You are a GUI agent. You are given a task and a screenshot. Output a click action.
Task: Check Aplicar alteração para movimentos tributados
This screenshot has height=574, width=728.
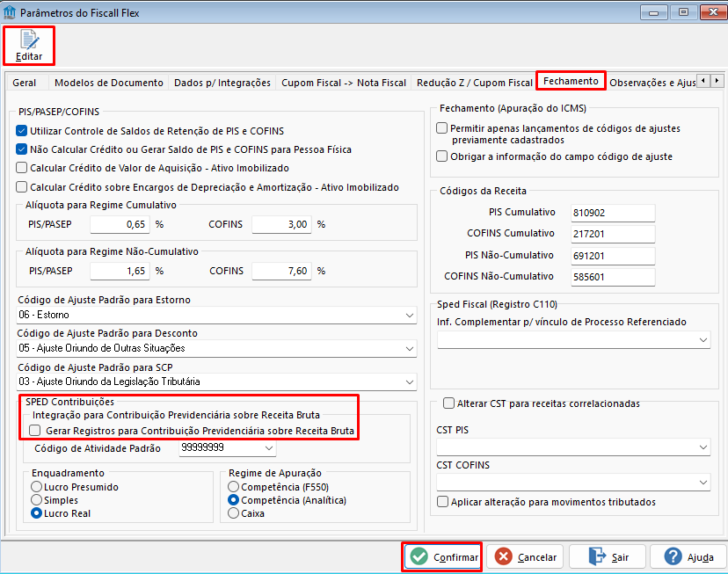point(443,502)
